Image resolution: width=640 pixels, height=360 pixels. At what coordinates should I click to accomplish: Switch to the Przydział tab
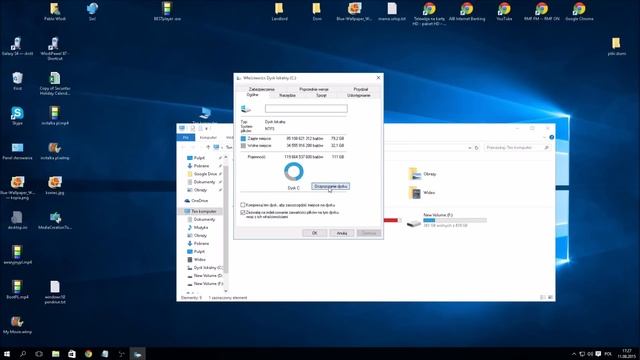(361, 89)
